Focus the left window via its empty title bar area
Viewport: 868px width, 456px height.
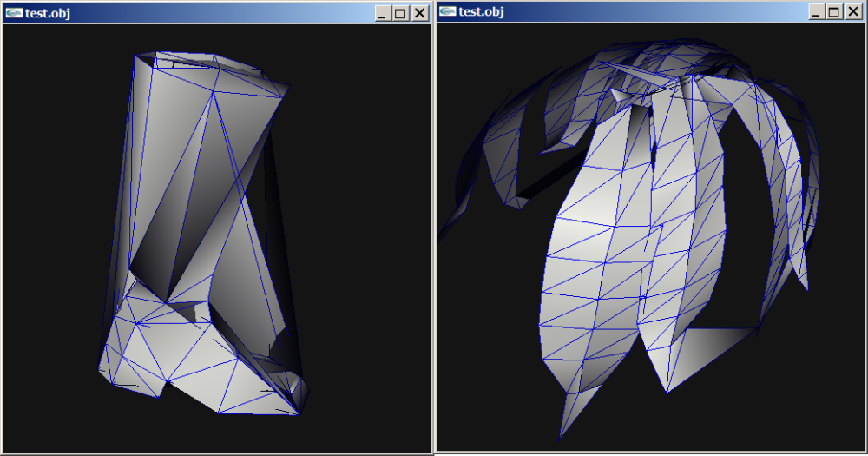[217, 12]
